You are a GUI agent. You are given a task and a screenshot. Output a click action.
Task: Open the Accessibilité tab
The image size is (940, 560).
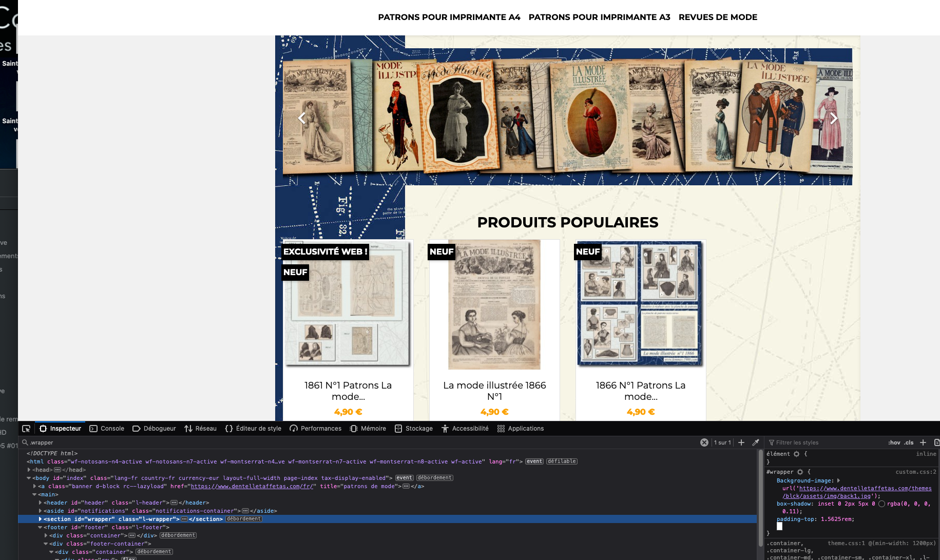465,429
